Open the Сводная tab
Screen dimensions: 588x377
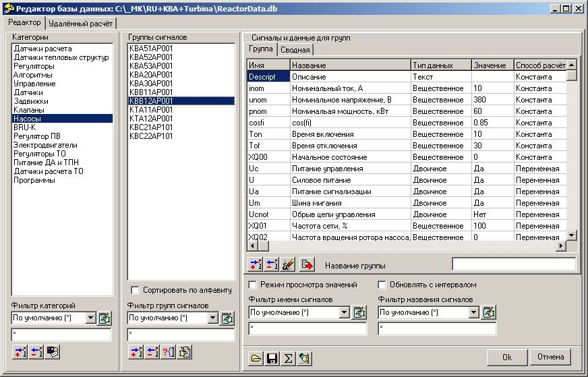pos(295,50)
